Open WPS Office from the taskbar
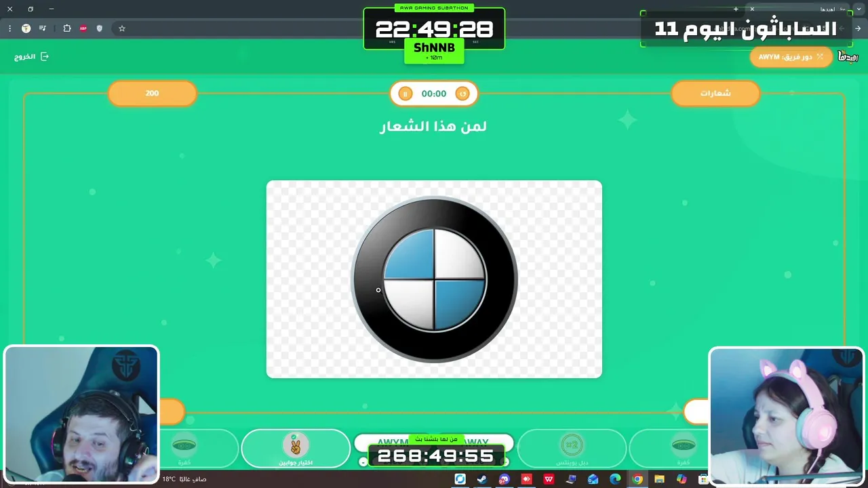 click(x=549, y=479)
